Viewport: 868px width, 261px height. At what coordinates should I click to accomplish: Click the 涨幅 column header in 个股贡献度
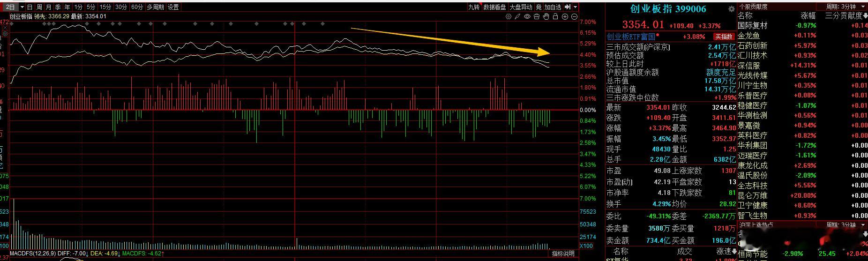point(808,15)
